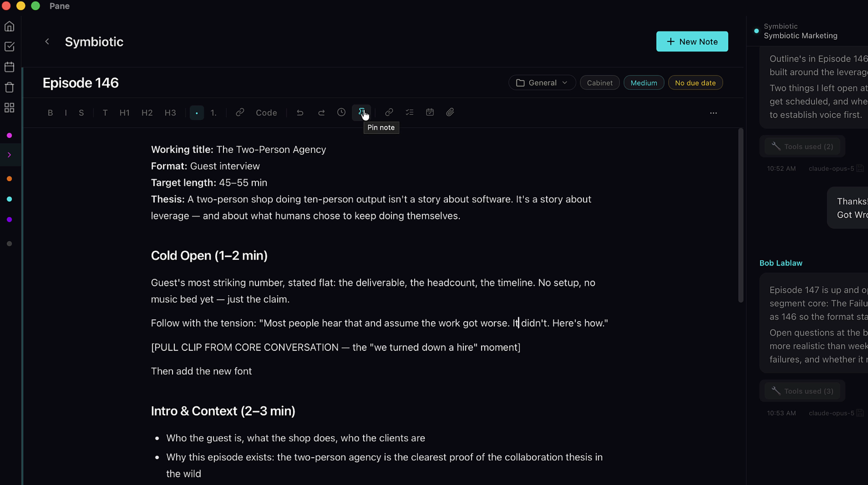
Task: Open the No due date picker
Action: 695,83
